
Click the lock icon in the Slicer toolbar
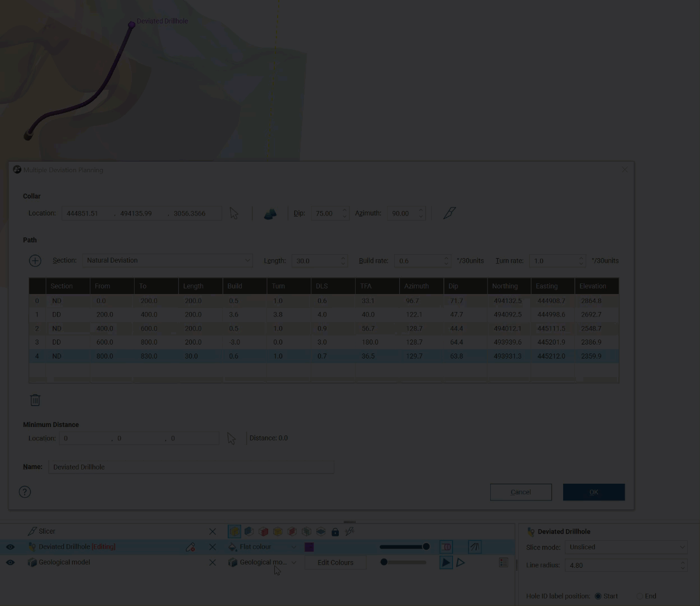click(x=335, y=531)
